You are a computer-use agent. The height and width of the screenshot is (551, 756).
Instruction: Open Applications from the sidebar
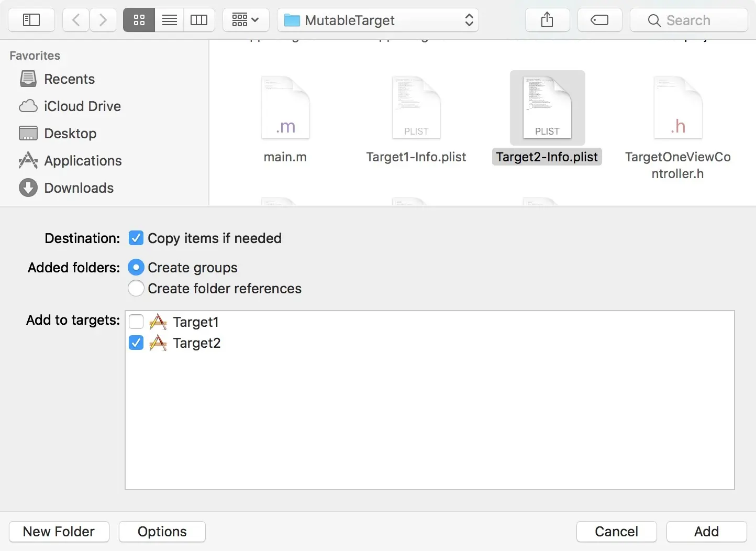coord(83,161)
